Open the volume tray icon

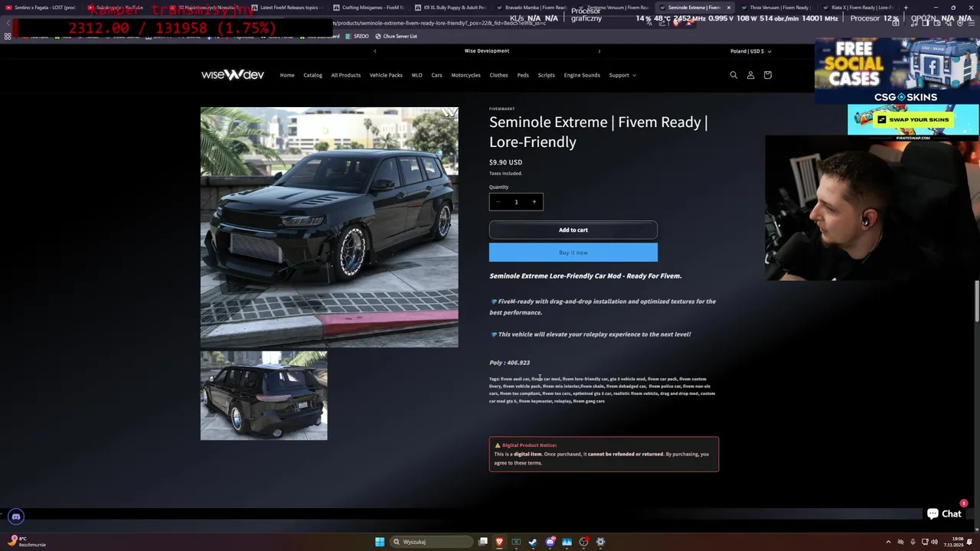(x=934, y=542)
